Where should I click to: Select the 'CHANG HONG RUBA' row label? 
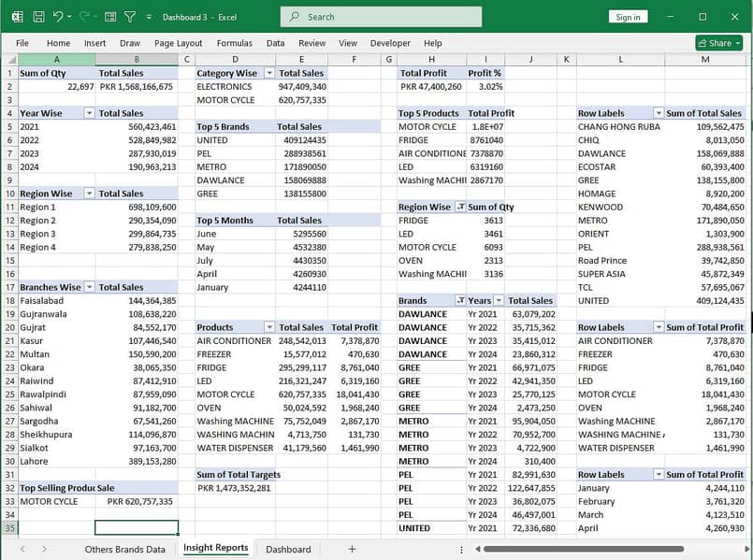(x=620, y=127)
